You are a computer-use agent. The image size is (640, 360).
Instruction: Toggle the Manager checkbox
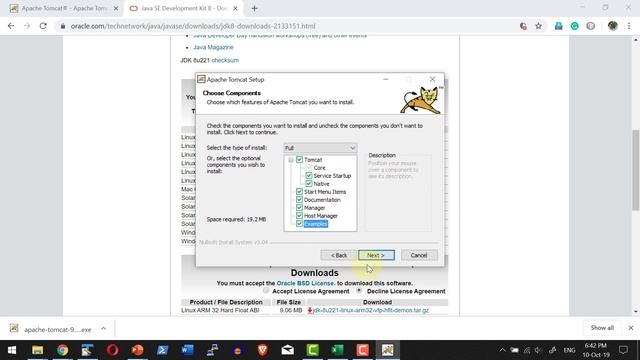point(299,208)
